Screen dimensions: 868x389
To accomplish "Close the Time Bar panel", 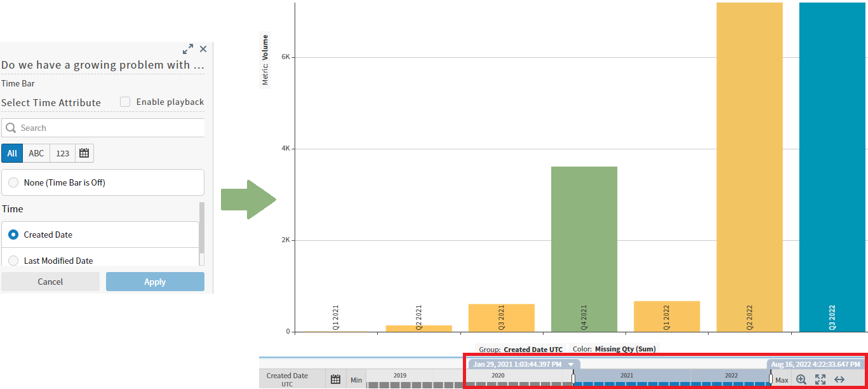I will coord(203,49).
